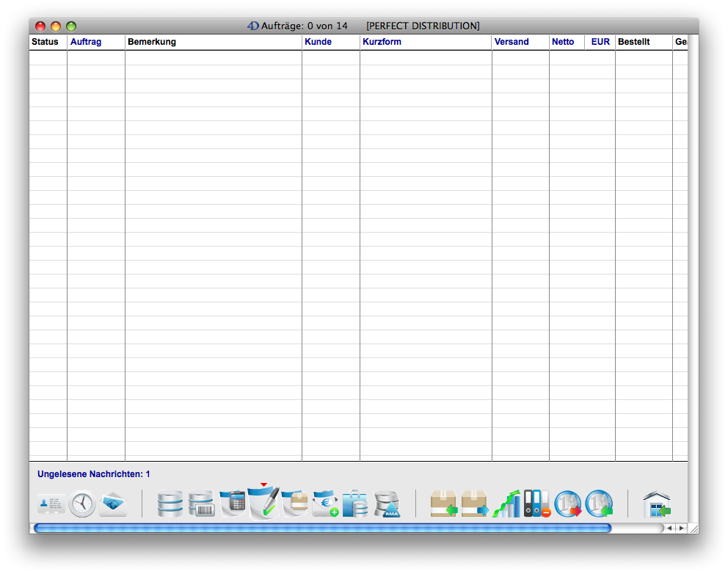728x574 pixels.
Task: Click the package with green left arrow
Action: [x=443, y=504]
